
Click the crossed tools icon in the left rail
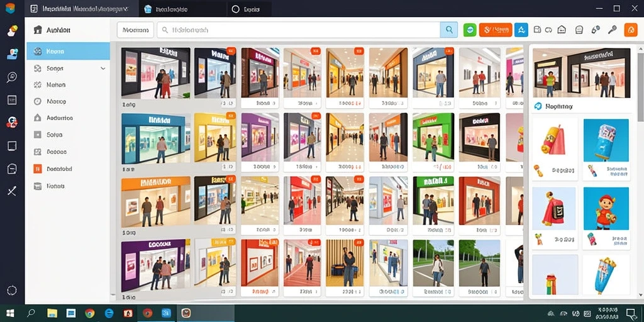tap(12, 191)
